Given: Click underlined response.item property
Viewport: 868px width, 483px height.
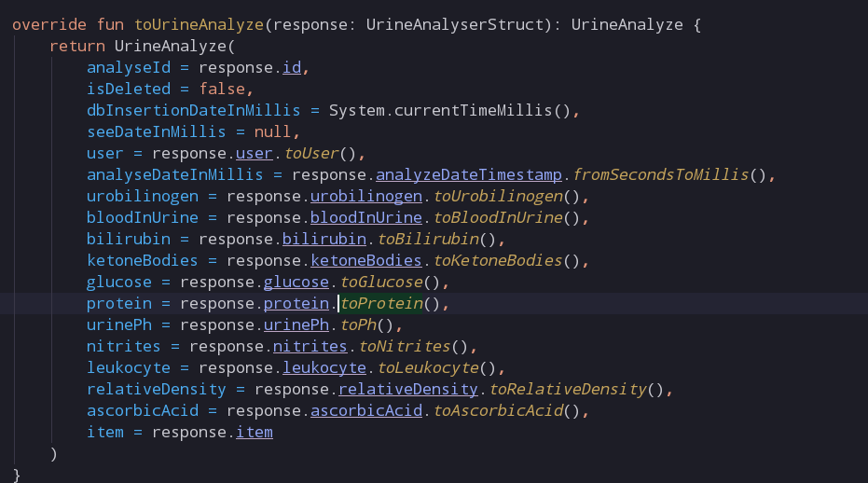Looking at the screenshot, I should click(x=255, y=433).
